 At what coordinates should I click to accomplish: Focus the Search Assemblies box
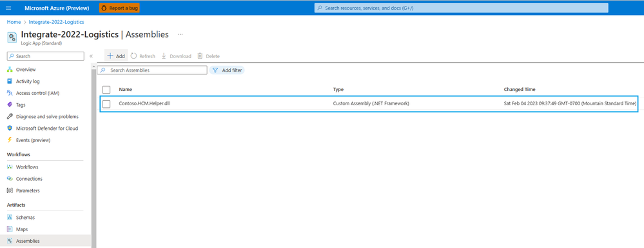click(152, 70)
